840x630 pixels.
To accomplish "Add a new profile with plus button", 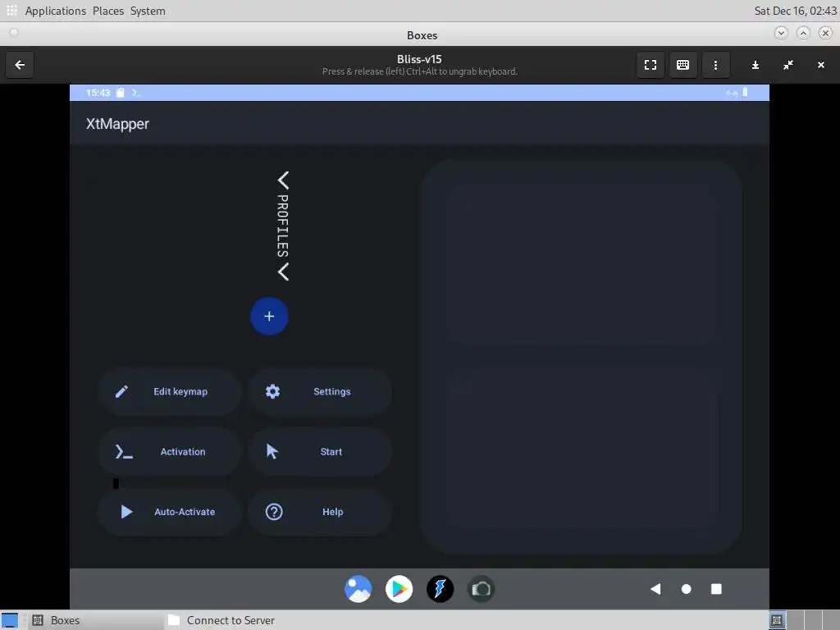I will [269, 316].
